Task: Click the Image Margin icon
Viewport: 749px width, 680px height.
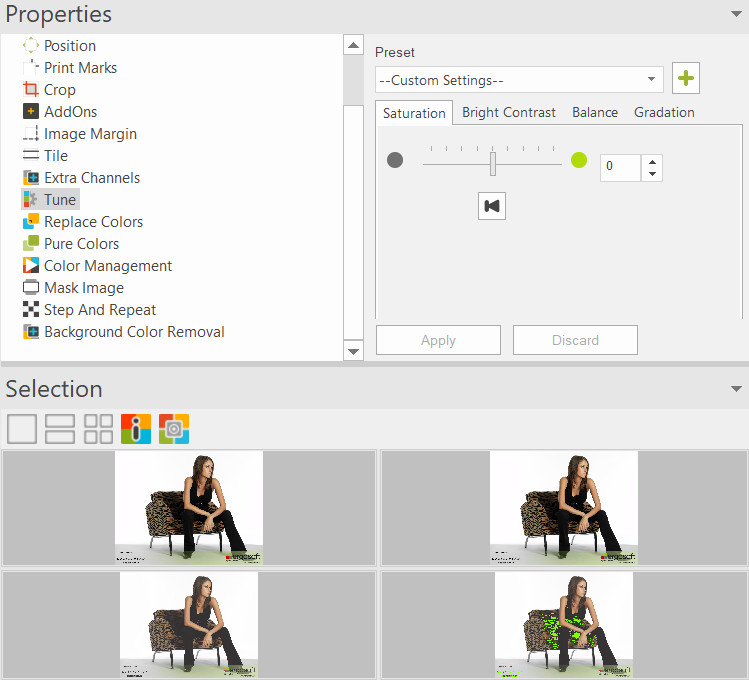Action: (x=31, y=133)
